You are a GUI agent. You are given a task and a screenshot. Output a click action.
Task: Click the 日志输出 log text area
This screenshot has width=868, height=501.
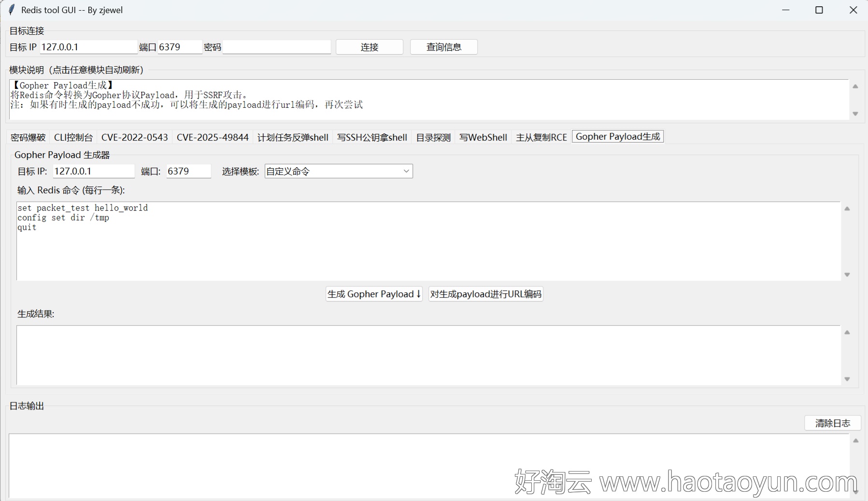coord(429,466)
